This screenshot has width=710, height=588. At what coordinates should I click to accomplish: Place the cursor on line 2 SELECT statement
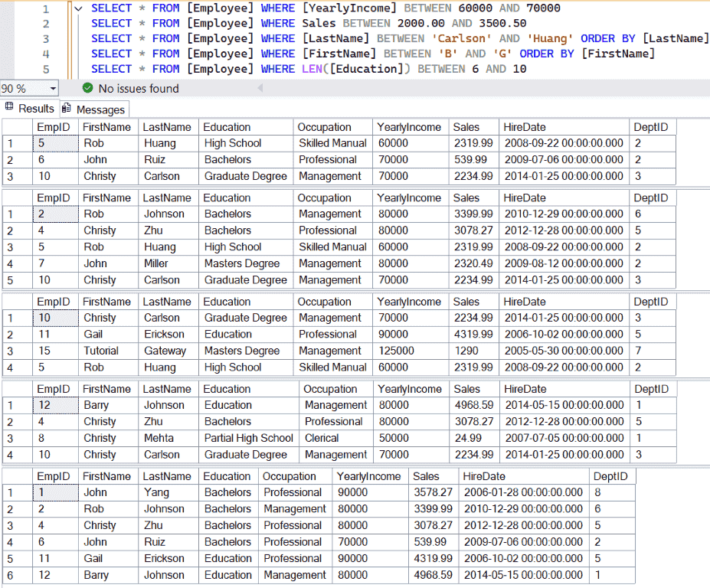pos(111,23)
